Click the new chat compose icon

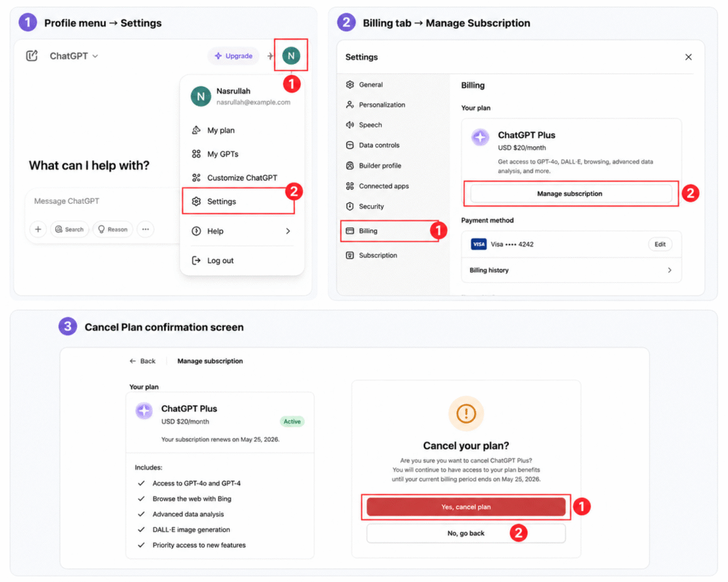[31, 55]
